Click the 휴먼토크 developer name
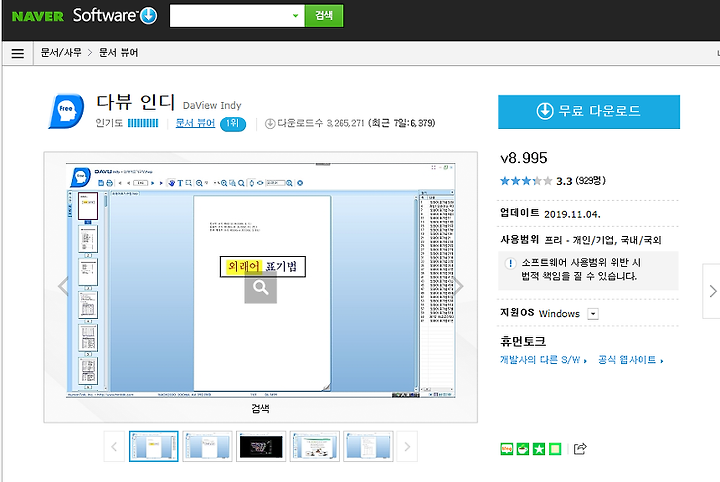 point(523,341)
